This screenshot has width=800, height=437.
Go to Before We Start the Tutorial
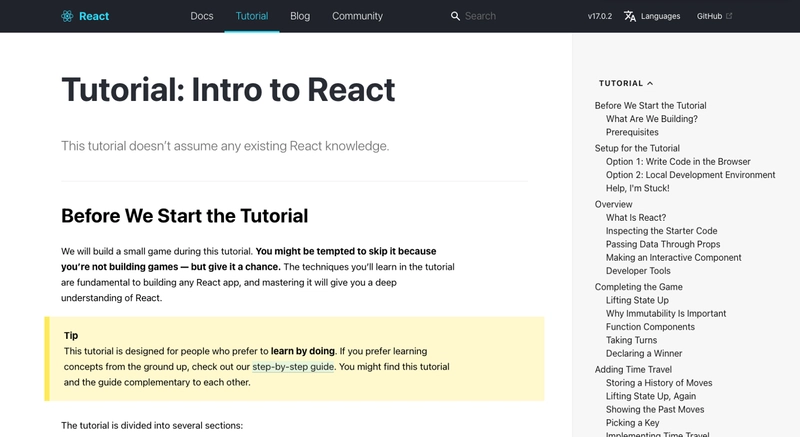coord(650,106)
